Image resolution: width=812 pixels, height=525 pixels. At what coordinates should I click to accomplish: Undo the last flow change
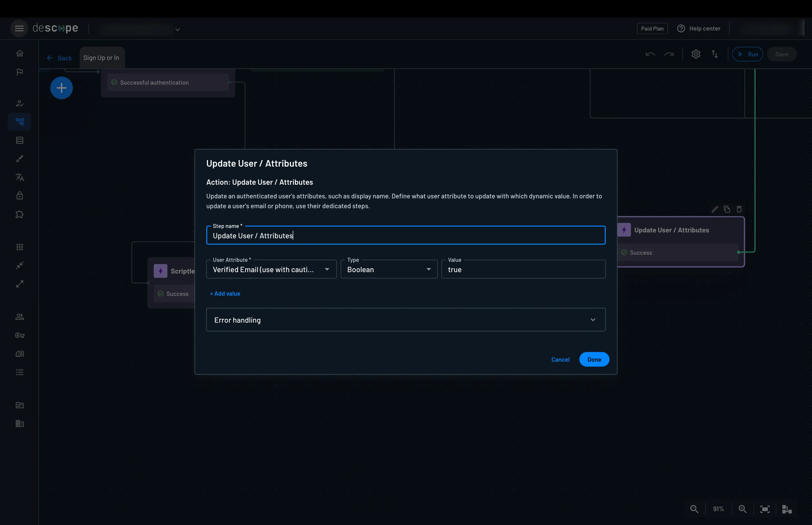[650, 54]
